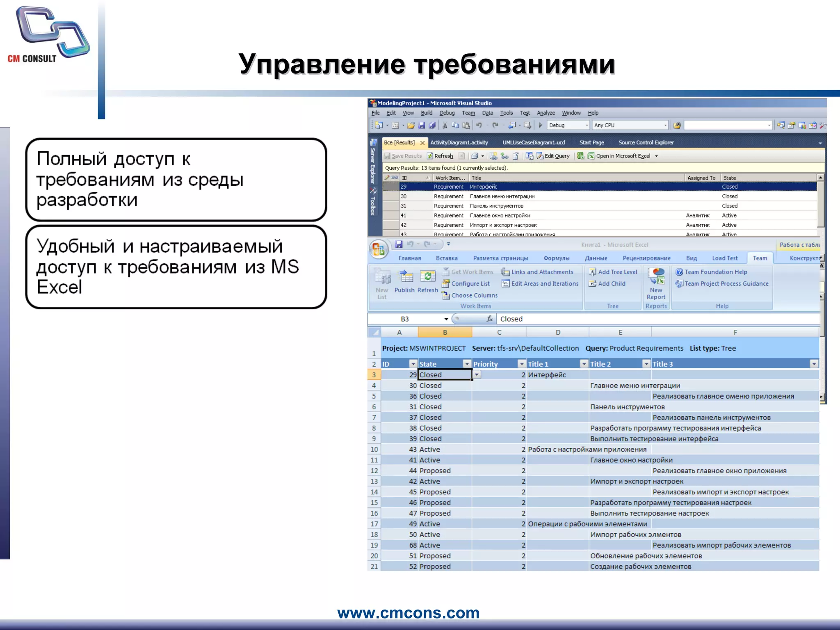
Task: Select Excel cell 'Панель инструментов'
Action: [620, 407]
